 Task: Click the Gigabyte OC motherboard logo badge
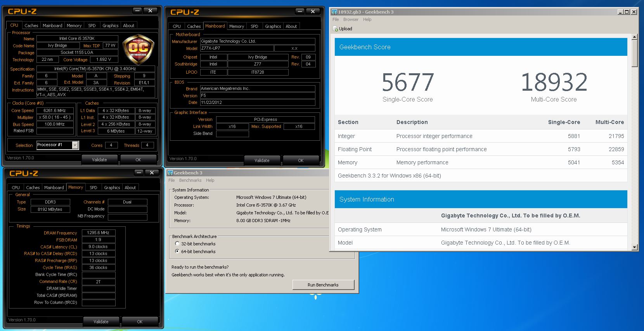(138, 49)
